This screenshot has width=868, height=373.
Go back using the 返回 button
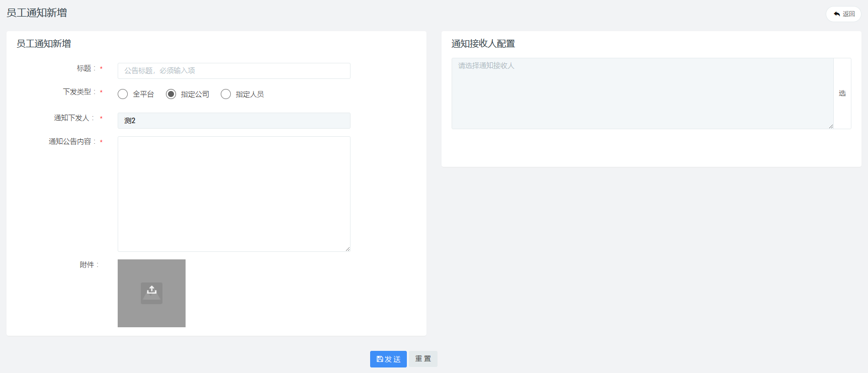tap(843, 14)
